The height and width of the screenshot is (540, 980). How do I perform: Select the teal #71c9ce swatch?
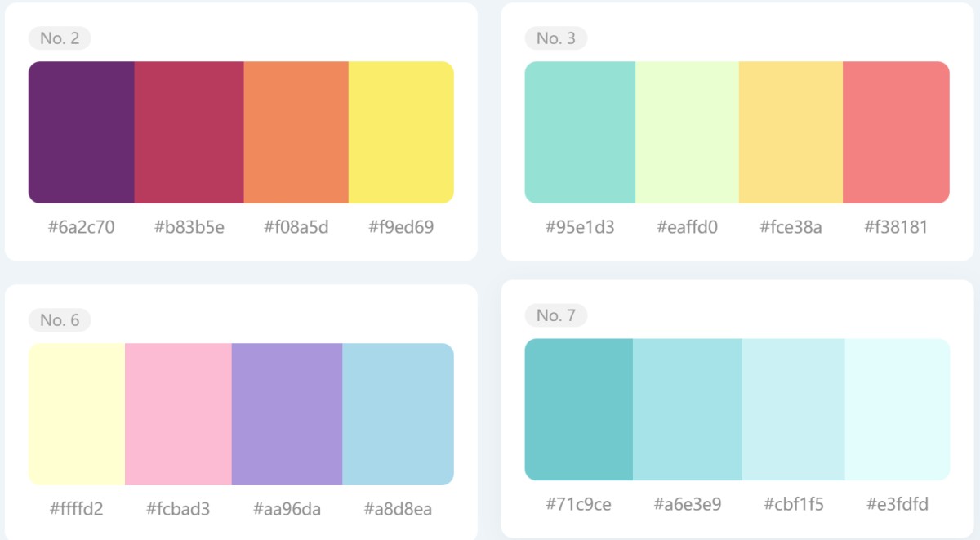578,409
